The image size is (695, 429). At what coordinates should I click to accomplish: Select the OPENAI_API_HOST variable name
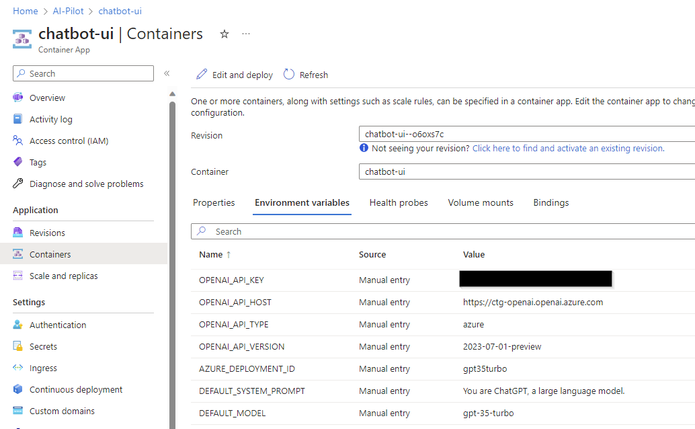tap(235, 302)
